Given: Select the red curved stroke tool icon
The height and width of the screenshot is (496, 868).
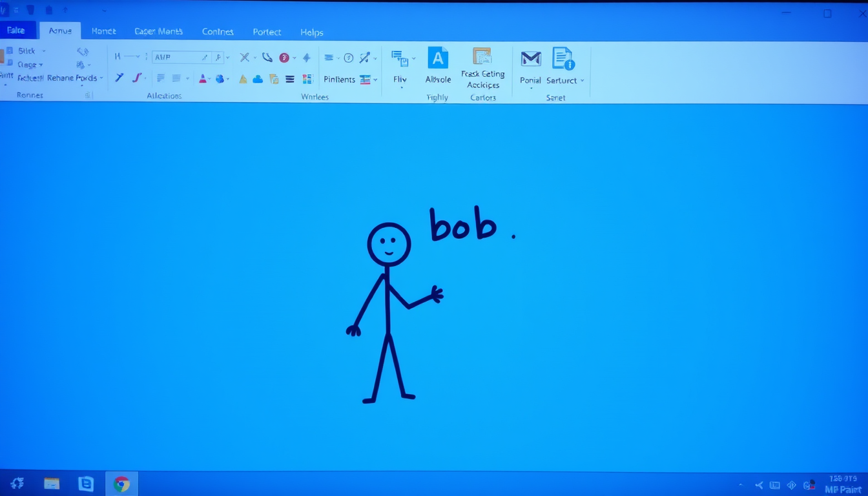Looking at the screenshot, I should [x=136, y=78].
